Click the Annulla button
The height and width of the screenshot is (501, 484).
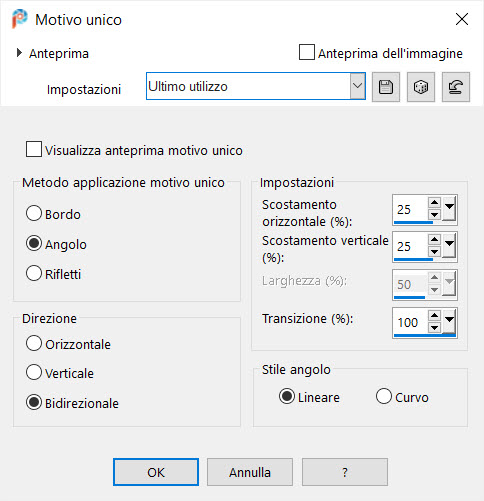[x=250, y=472]
